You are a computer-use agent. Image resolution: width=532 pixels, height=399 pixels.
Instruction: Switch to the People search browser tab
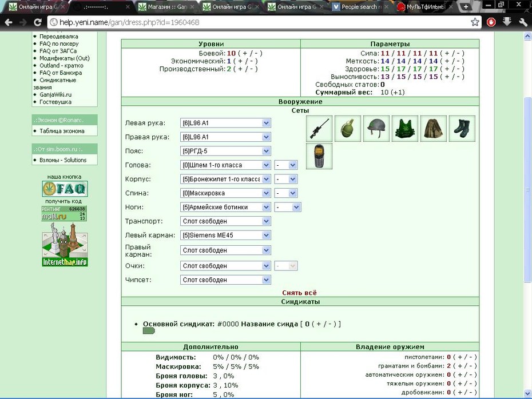360,6
